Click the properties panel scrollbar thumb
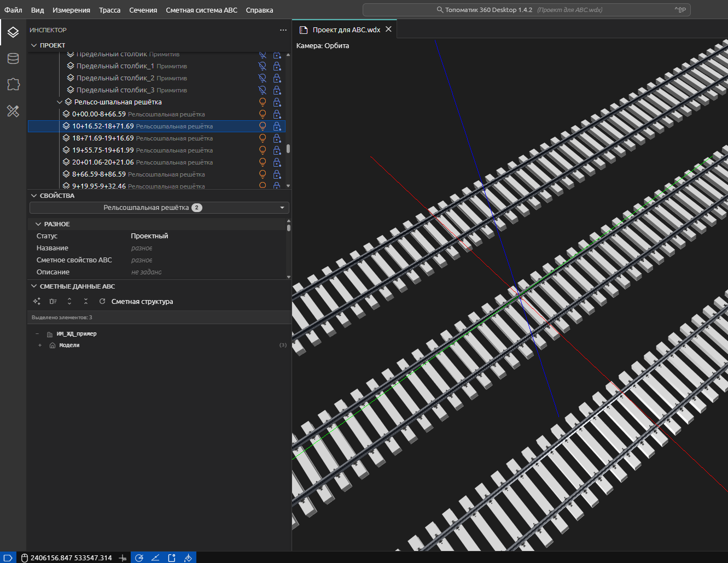The height and width of the screenshot is (563, 728). point(288,227)
